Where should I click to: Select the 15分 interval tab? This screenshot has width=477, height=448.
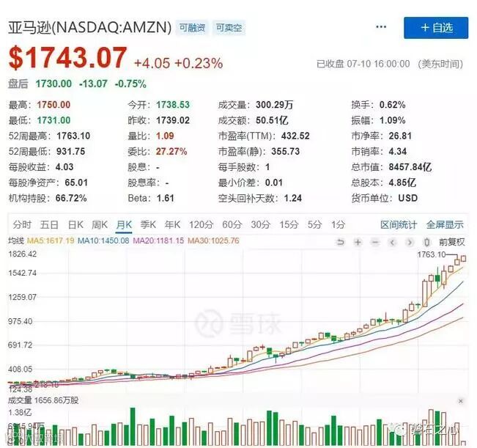tap(289, 225)
